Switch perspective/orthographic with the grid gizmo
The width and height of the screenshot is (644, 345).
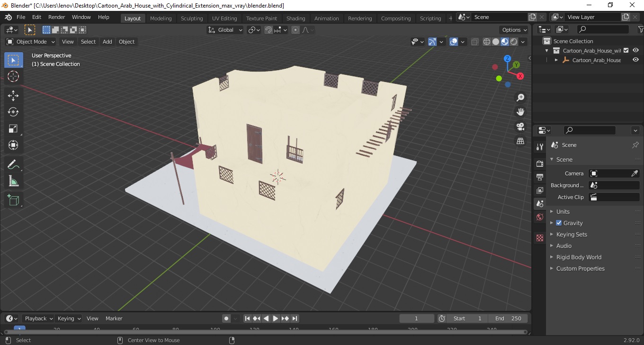click(520, 141)
